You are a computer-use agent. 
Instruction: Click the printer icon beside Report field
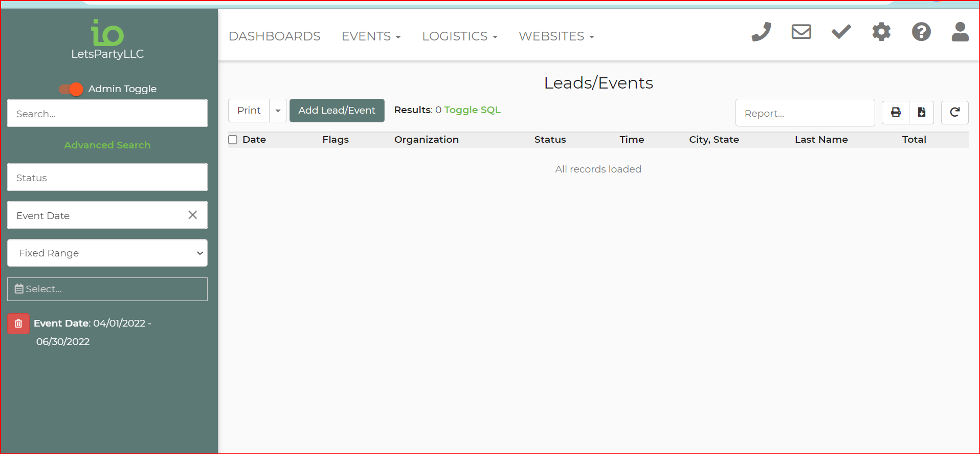896,113
